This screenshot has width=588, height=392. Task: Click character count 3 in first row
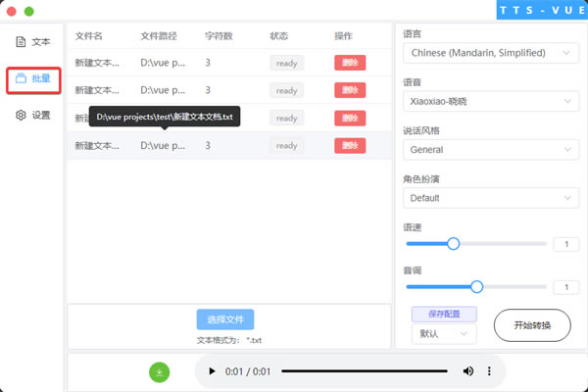click(x=208, y=63)
